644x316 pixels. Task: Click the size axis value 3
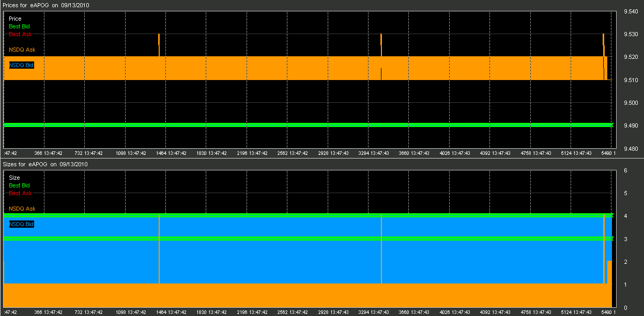point(625,239)
